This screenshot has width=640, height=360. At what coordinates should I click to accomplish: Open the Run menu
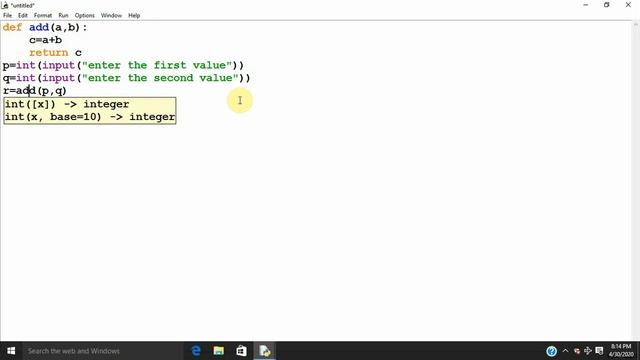63,16
